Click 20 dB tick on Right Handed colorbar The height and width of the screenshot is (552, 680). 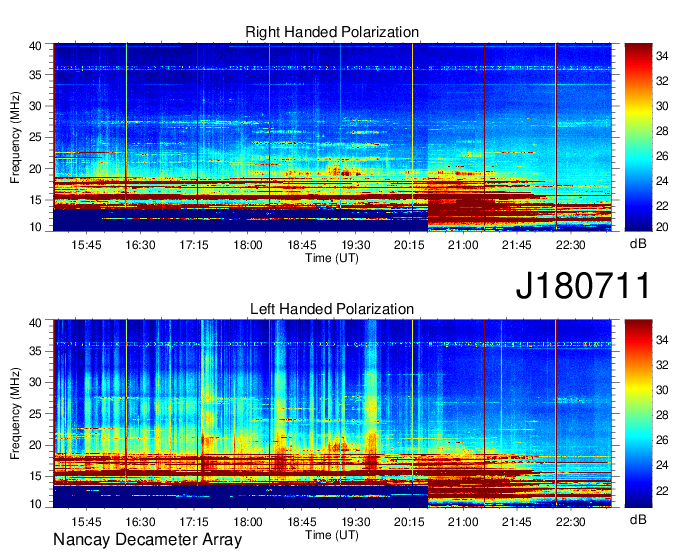click(x=662, y=226)
